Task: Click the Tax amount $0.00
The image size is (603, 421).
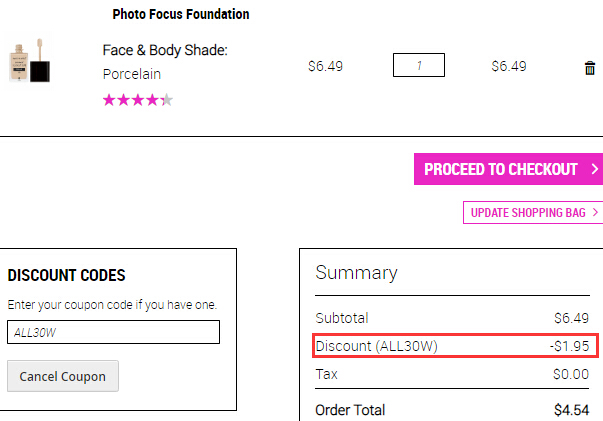Action: tap(571, 374)
